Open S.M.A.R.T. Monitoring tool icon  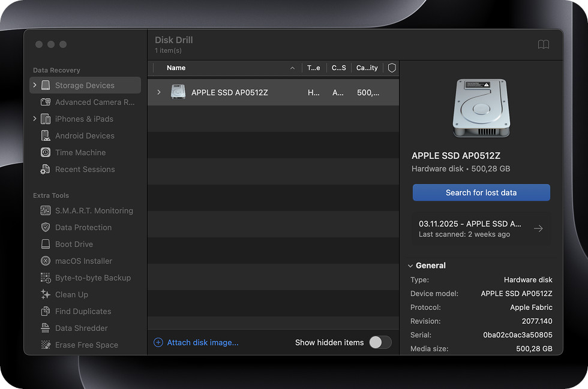tap(46, 210)
